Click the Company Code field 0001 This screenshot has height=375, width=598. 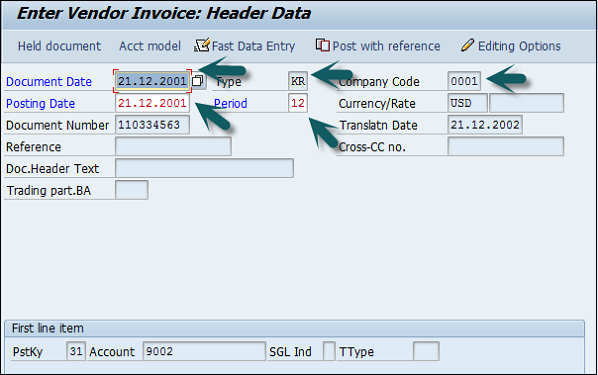tap(464, 81)
